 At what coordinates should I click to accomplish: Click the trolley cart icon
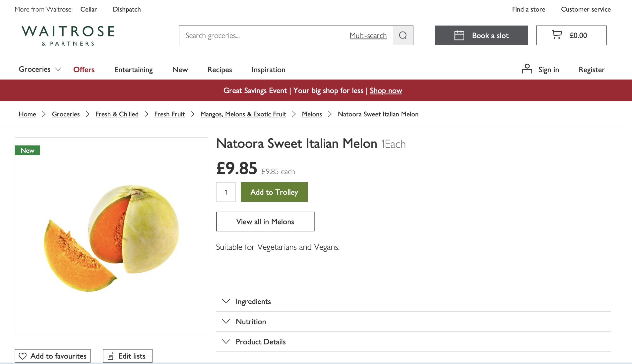pyautogui.click(x=557, y=35)
